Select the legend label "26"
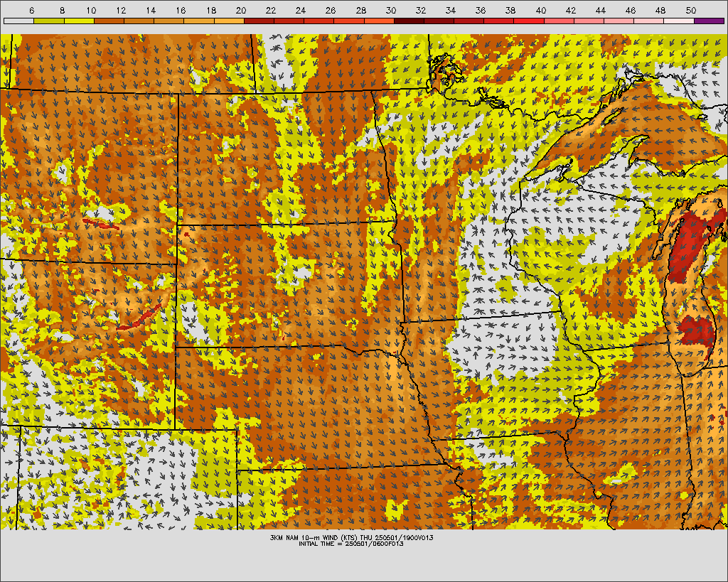Screen dimensions: 728x582 pyautogui.click(x=331, y=10)
